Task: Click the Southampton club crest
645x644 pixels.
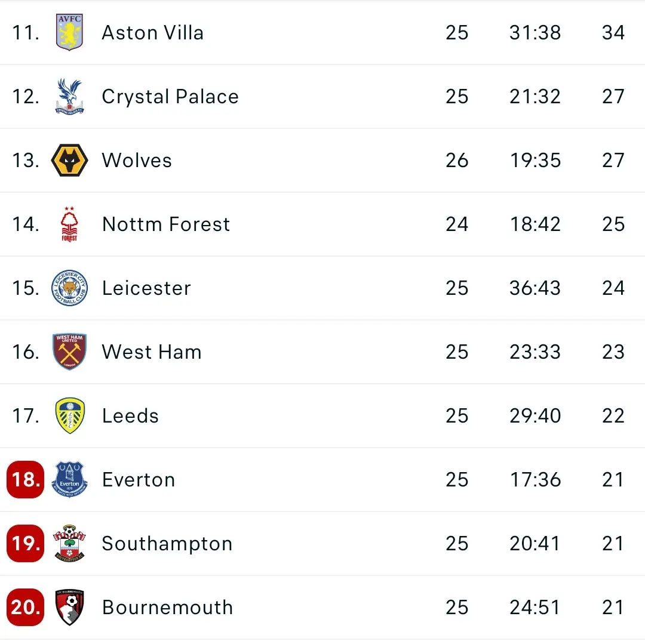Action: [69, 543]
